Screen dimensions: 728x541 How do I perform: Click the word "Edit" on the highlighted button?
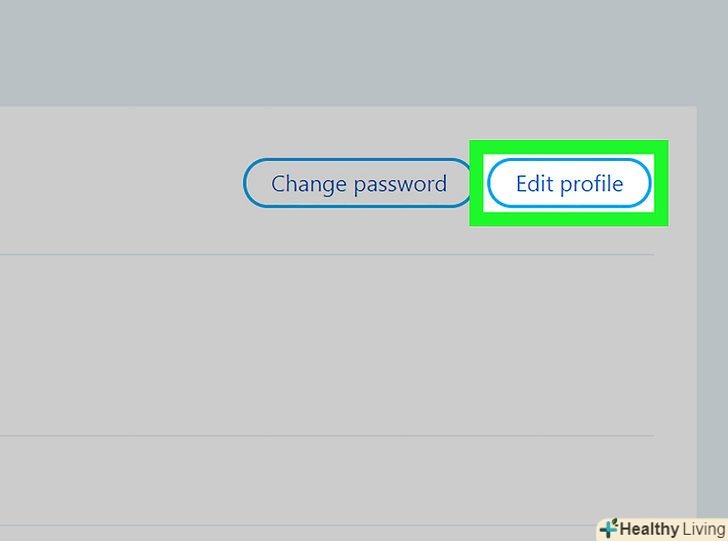coord(534,184)
